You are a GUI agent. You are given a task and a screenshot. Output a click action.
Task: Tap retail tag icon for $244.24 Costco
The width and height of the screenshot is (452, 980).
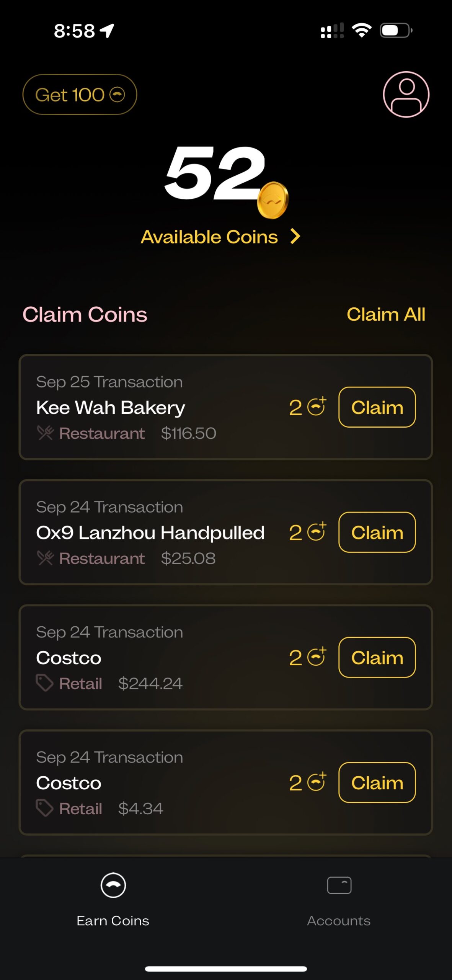(44, 683)
